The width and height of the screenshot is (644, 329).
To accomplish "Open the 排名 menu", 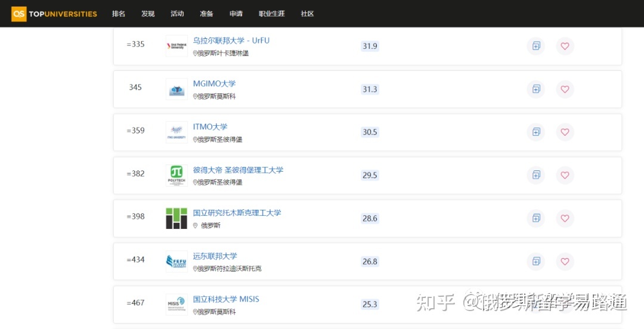I will (x=119, y=14).
